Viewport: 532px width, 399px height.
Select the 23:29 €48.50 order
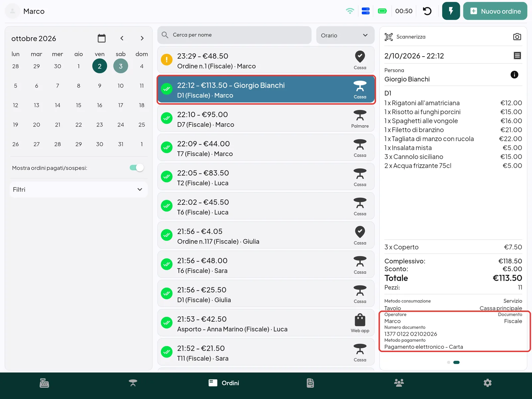pos(266,60)
